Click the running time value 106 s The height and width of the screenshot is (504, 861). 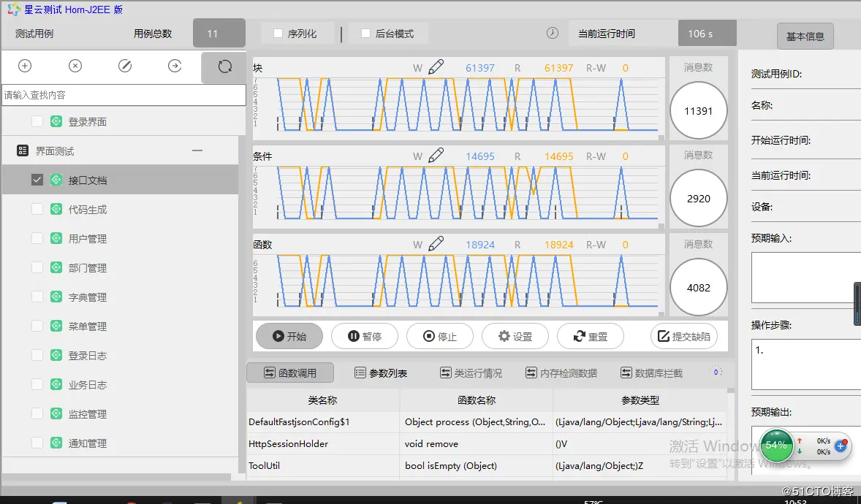tap(708, 33)
